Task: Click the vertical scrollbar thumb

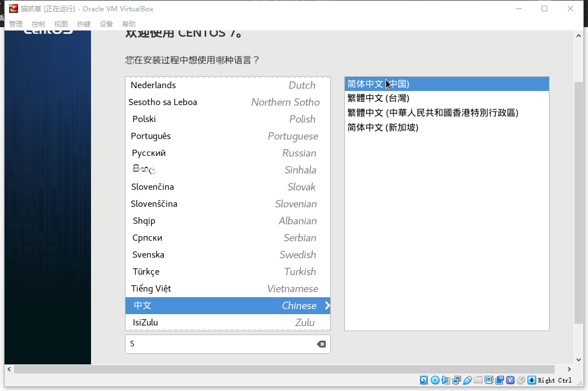Action: coord(578,202)
